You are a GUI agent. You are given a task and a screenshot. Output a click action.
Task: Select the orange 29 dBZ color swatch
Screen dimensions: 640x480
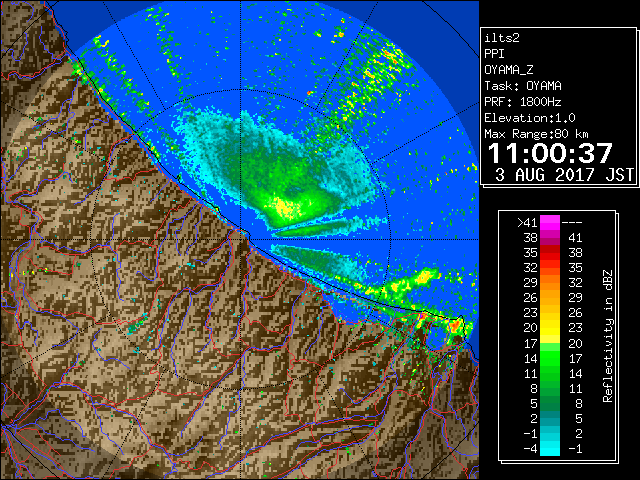tap(550, 282)
